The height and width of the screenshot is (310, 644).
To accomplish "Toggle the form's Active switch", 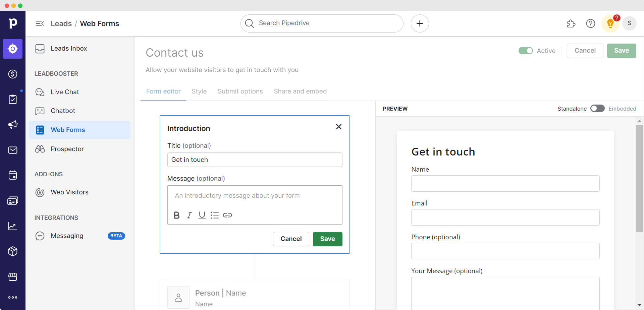I will pyautogui.click(x=526, y=51).
